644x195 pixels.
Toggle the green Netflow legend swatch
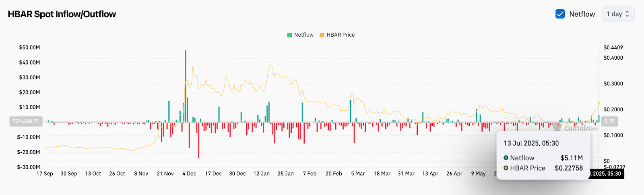289,35
